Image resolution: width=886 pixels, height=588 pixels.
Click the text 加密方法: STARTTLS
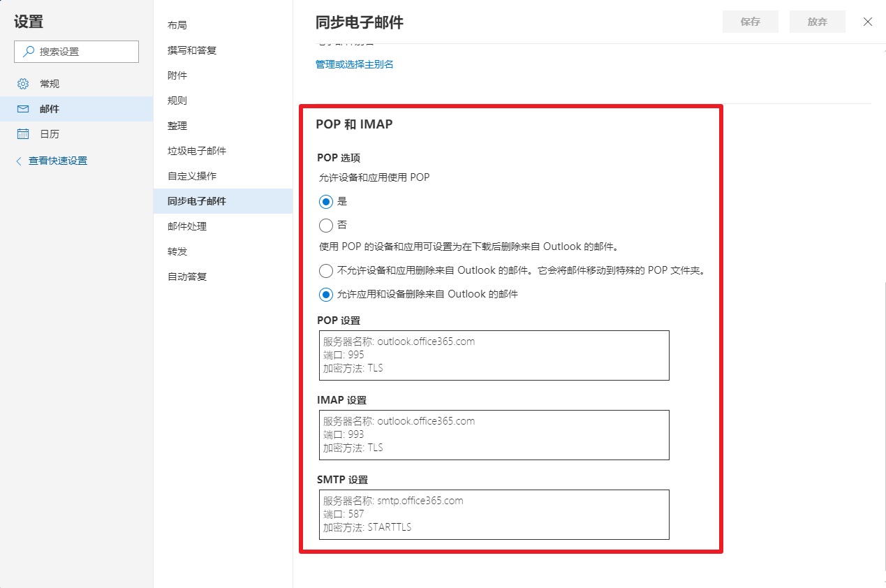pos(367,527)
